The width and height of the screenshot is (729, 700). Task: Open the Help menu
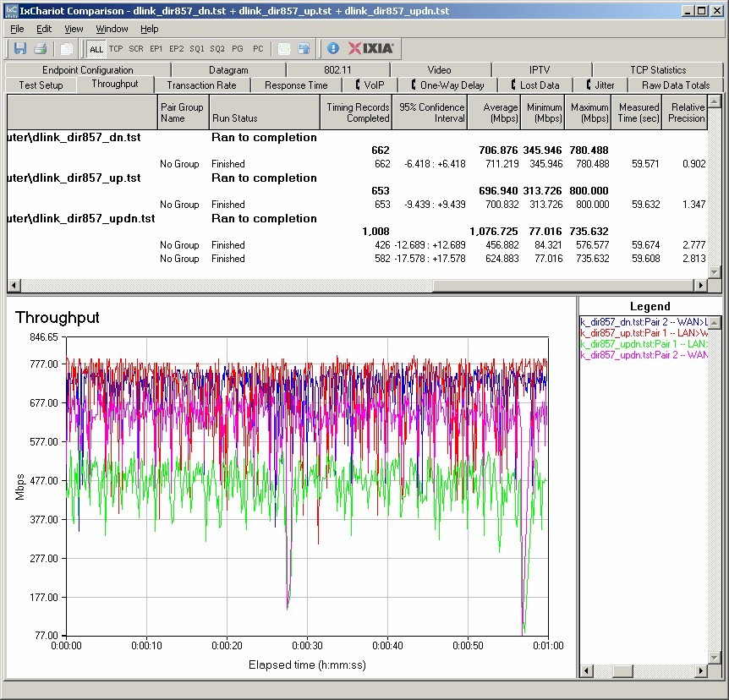(x=149, y=29)
